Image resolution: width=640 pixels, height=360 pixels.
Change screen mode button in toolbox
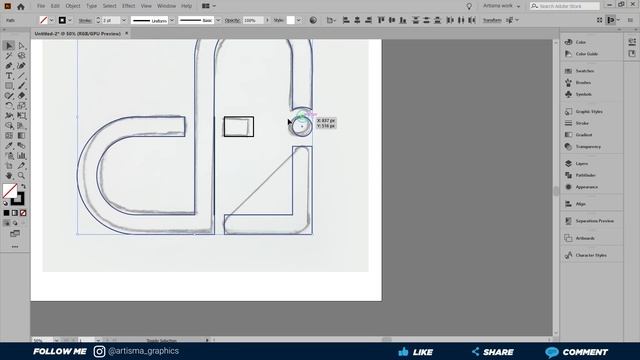[15, 233]
